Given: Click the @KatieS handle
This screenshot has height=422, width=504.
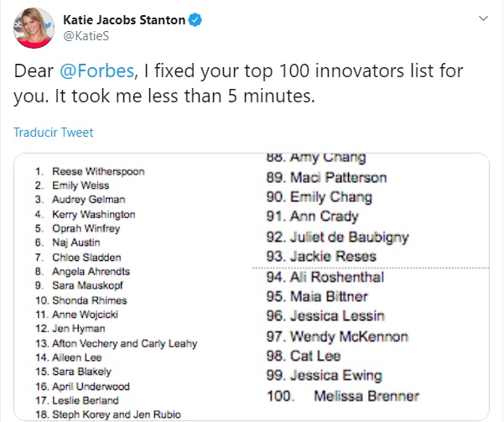Looking at the screenshot, I should coord(86,37).
